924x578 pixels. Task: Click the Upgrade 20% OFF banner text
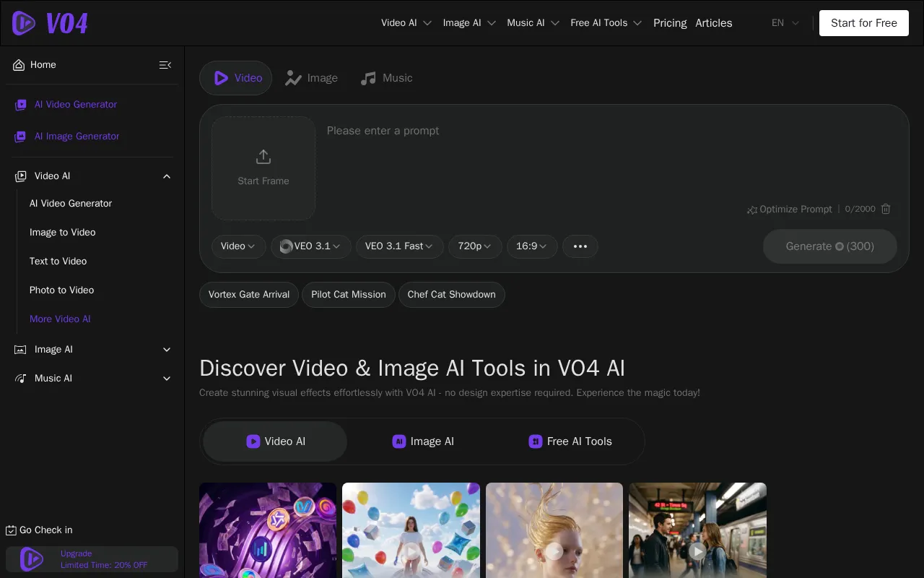104,559
